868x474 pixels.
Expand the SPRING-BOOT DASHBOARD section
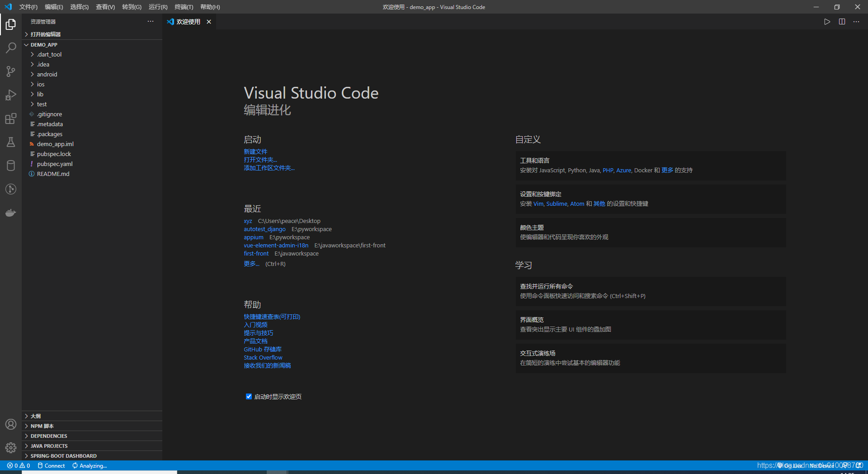[92, 456]
